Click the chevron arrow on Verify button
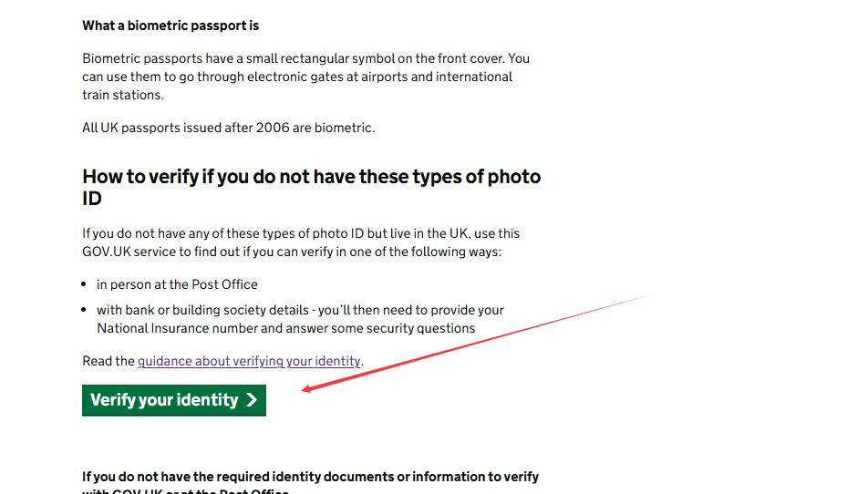868x494 pixels. click(x=252, y=400)
